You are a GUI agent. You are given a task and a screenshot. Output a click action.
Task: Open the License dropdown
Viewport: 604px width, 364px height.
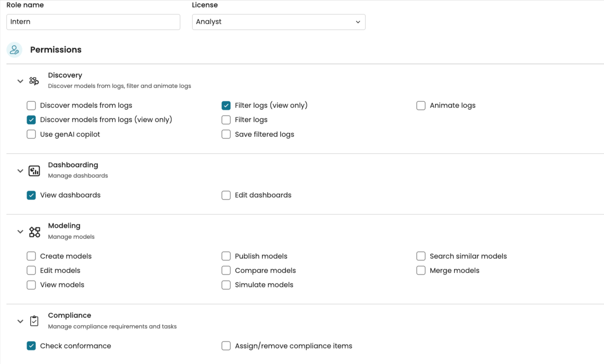[279, 22]
